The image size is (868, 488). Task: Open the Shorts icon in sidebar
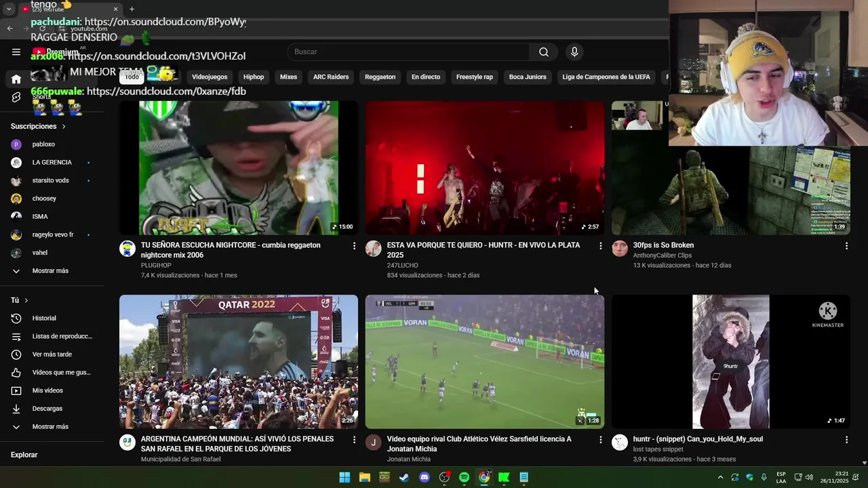(x=16, y=98)
